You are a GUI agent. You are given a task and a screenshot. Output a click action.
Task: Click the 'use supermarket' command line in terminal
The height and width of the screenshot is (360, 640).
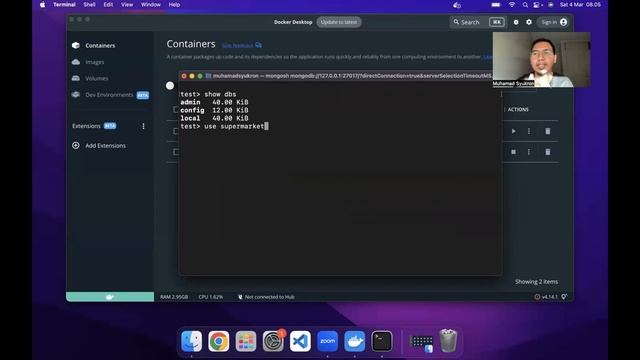pos(224,127)
